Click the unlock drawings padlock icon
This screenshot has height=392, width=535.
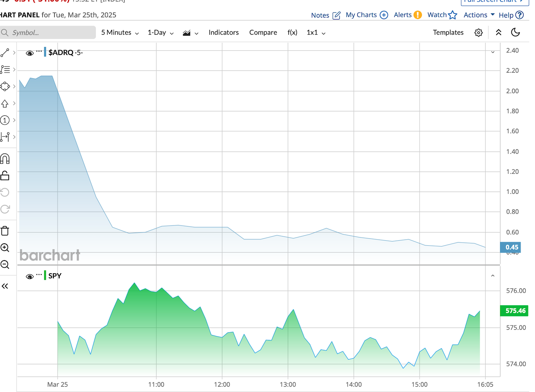pyautogui.click(x=5, y=175)
